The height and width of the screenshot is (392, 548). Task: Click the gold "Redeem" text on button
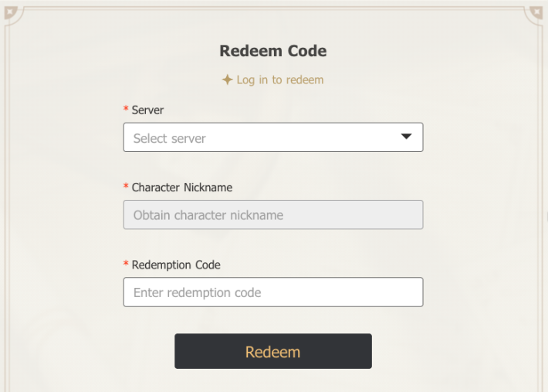point(272,352)
